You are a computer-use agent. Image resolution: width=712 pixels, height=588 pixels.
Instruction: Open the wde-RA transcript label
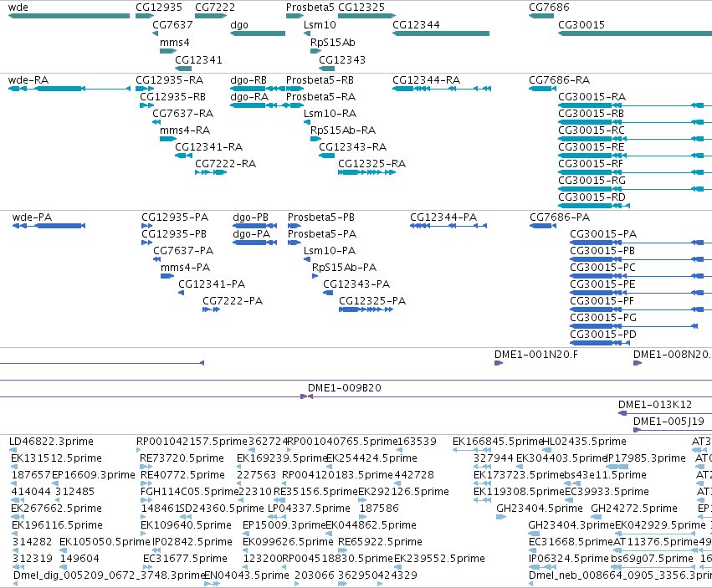pyautogui.click(x=28, y=80)
